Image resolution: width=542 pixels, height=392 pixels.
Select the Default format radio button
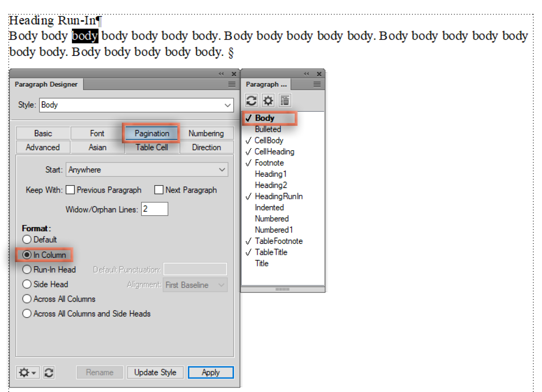pyautogui.click(x=27, y=240)
